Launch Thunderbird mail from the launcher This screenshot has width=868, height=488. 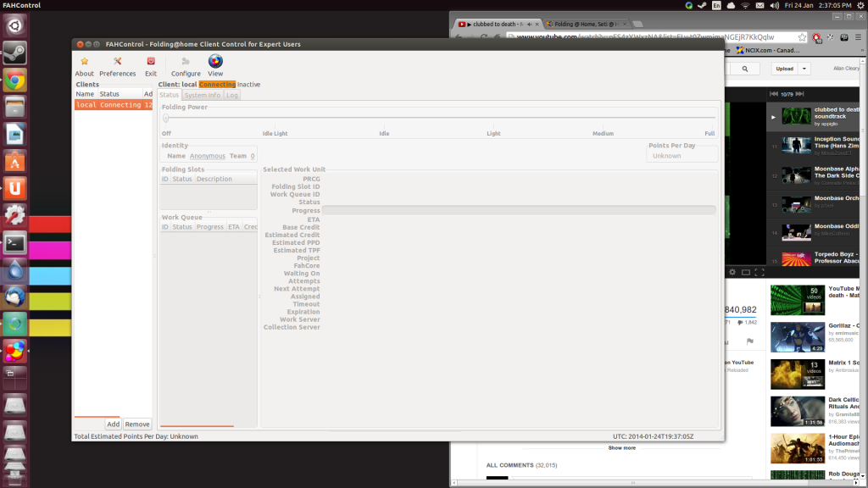click(15, 297)
